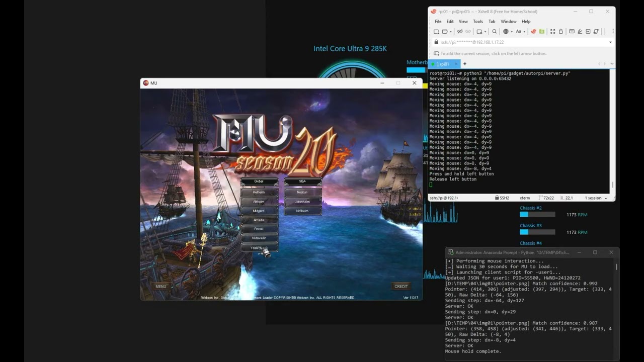The width and height of the screenshot is (644, 362).
Task: Select the SEA server group
Action: tap(302, 182)
